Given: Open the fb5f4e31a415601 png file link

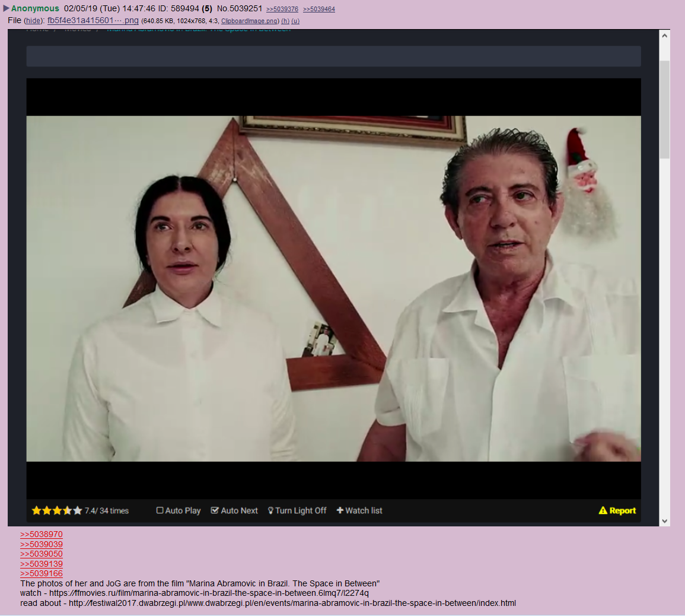Looking at the screenshot, I should pyautogui.click(x=93, y=20).
